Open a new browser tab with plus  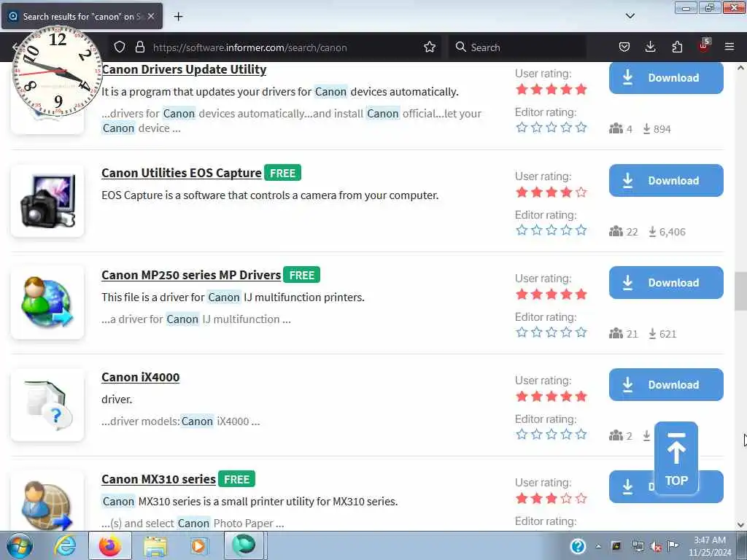click(x=178, y=17)
